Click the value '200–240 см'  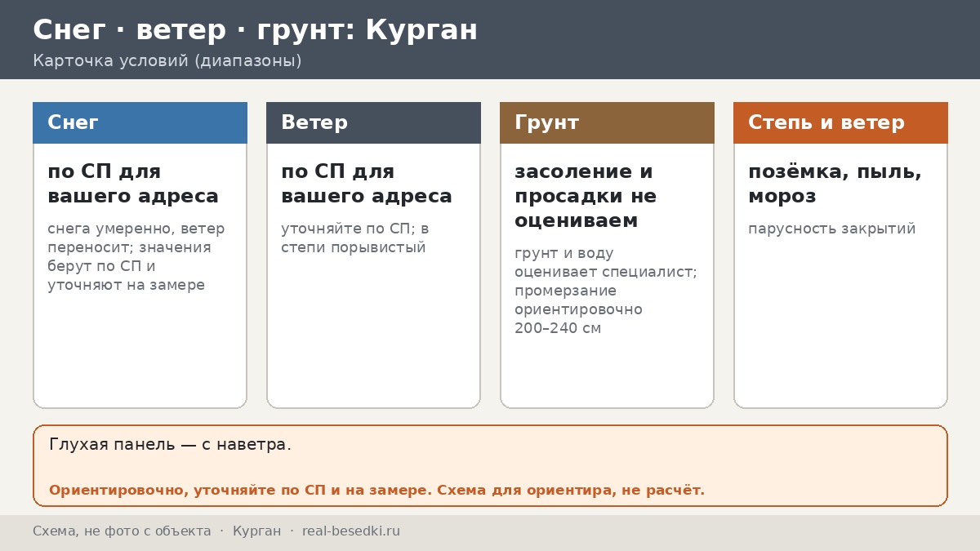(558, 329)
